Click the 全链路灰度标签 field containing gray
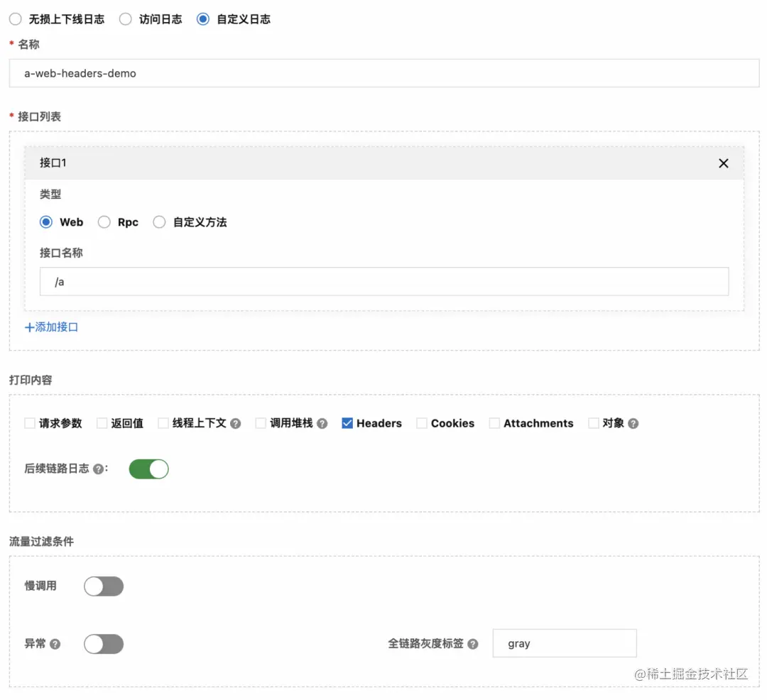Viewport: 767px width, 700px height. tap(565, 643)
